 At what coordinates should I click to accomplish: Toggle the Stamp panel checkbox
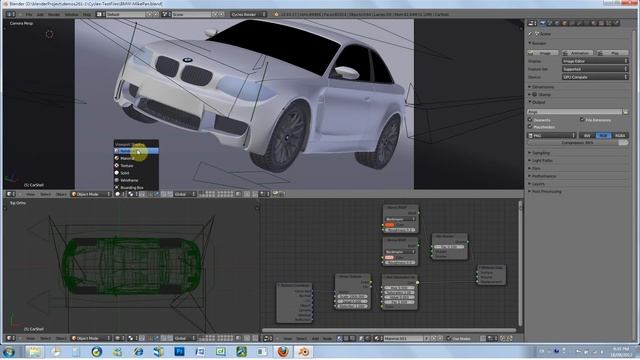(x=534, y=94)
